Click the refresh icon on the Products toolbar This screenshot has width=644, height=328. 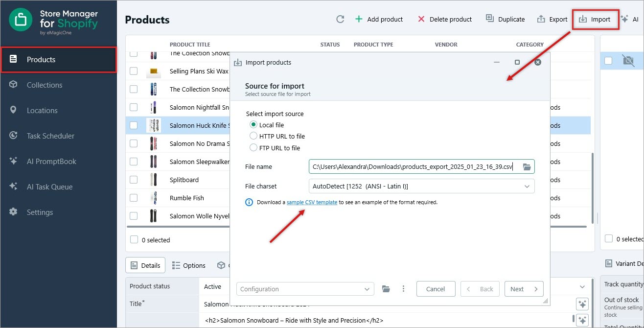coord(340,19)
